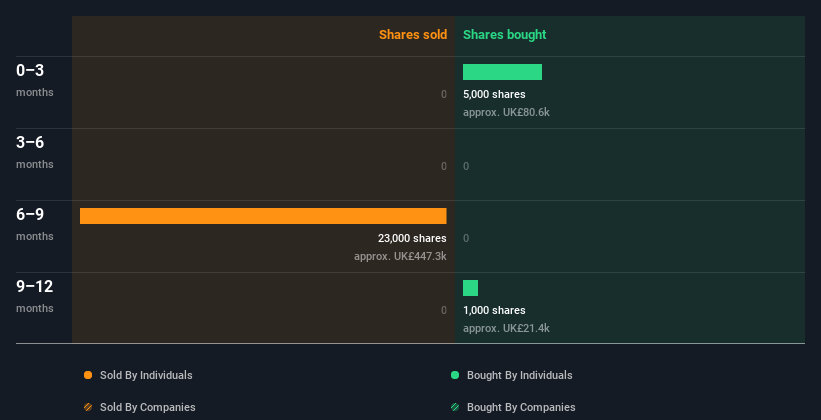
Task: Click the striped Bought By Companies legend icon
Action: [455, 407]
